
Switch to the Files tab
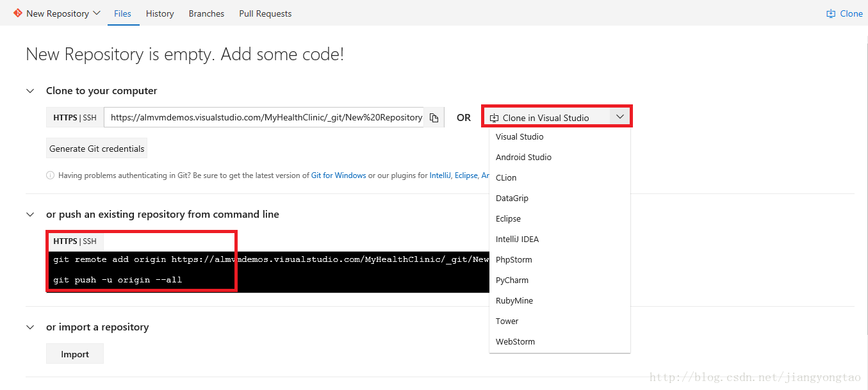[x=123, y=13]
